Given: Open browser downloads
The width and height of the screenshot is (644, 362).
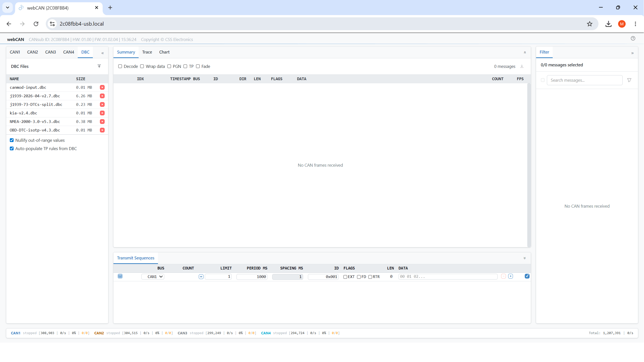Looking at the screenshot, I should click(x=608, y=24).
